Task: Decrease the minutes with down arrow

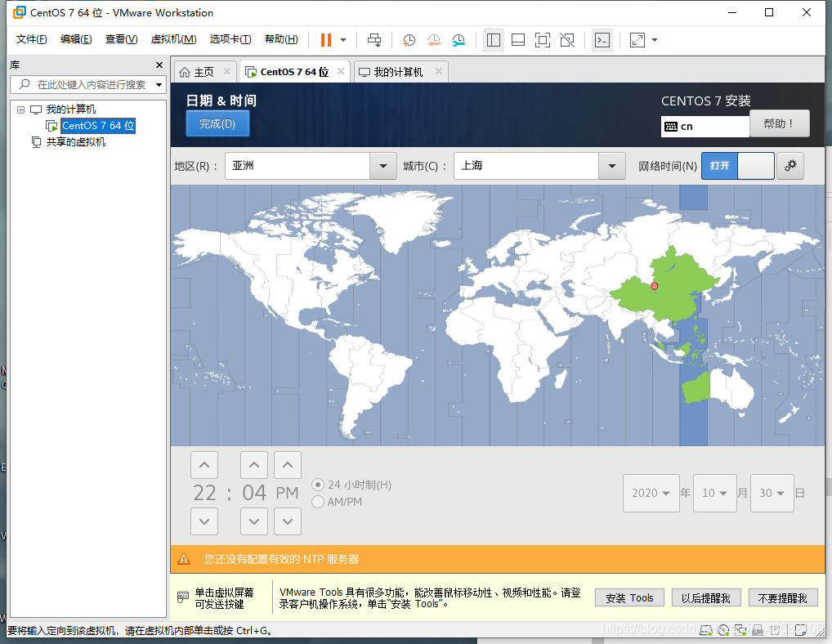Action: tap(254, 521)
